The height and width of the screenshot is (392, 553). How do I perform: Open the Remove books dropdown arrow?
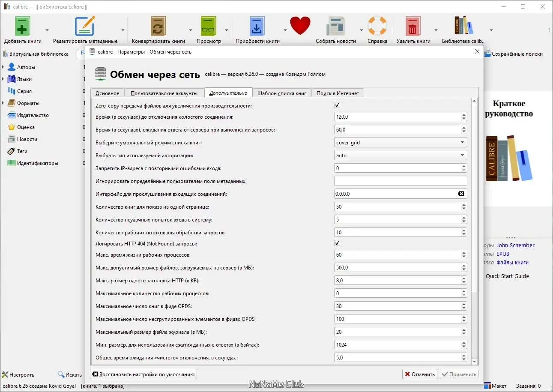coord(436,30)
